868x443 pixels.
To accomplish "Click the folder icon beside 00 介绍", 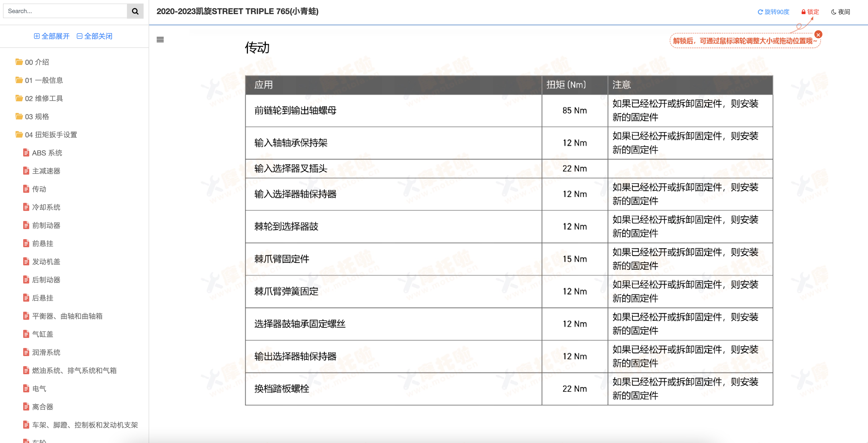I will click(19, 62).
